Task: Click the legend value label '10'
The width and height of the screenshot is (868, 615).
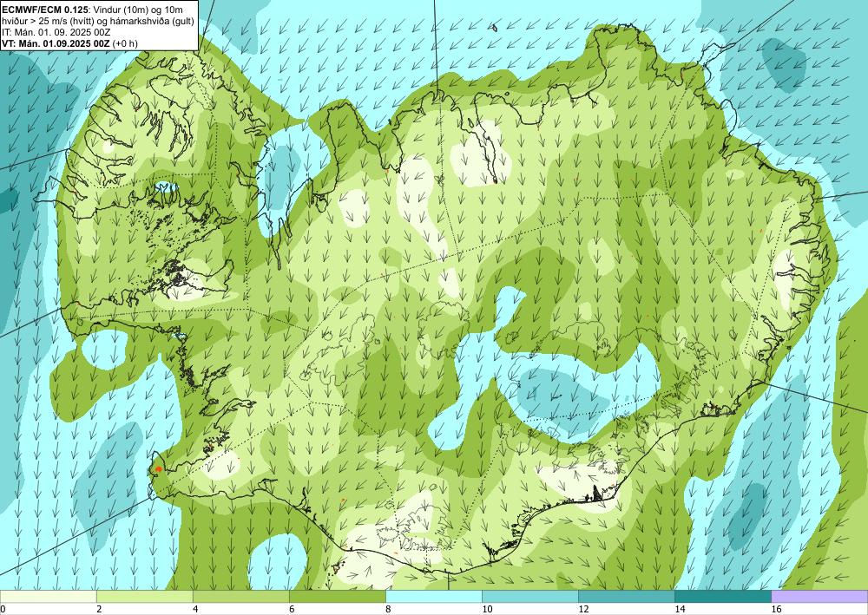Action: 487,609
